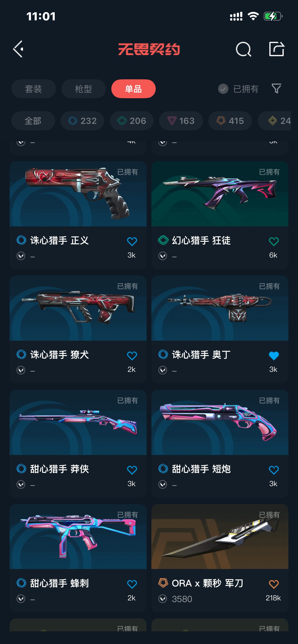Open 甜心猎手 莽侠 weapon thumbnail
Image resolution: width=298 pixels, height=644 pixels.
78,422
